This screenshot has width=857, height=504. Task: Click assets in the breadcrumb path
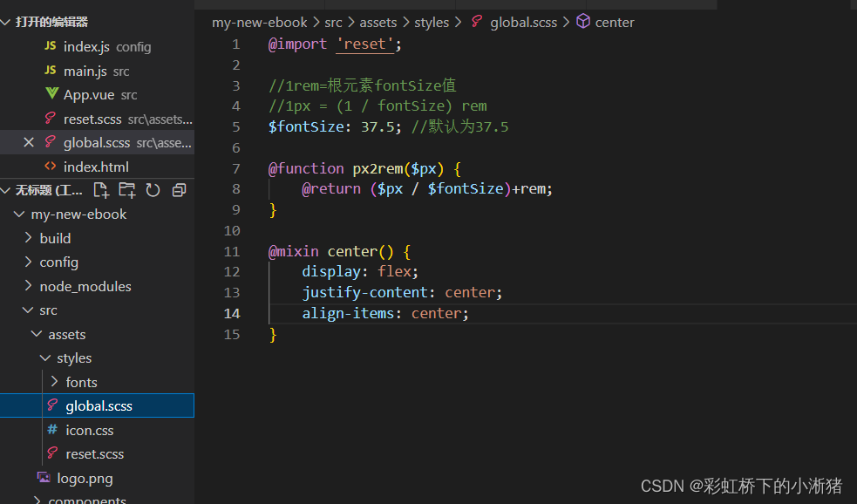click(x=378, y=23)
